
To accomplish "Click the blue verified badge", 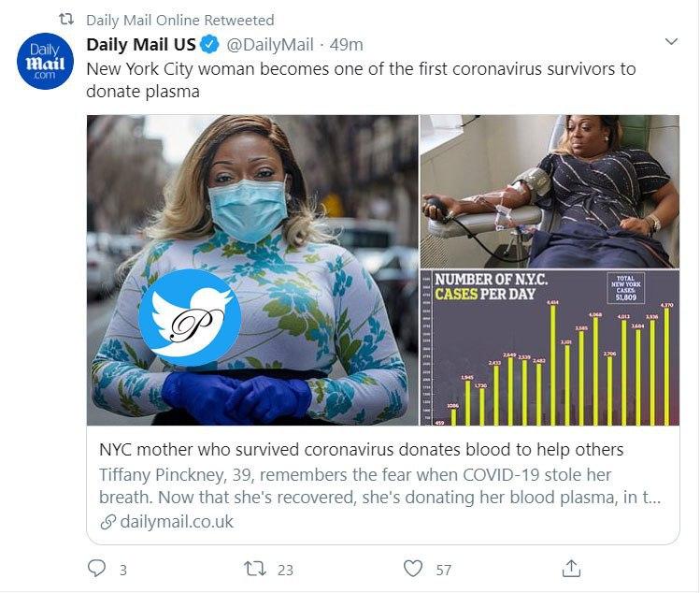I will tap(212, 45).
